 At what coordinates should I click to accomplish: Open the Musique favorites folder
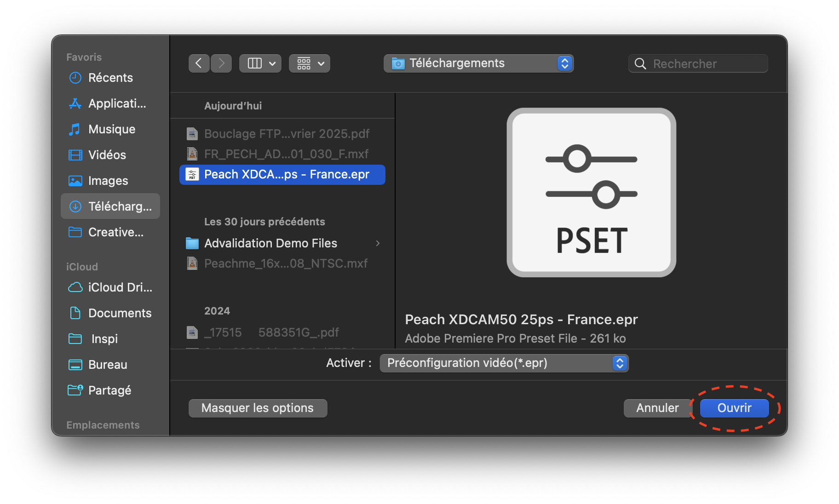click(111, 129)
